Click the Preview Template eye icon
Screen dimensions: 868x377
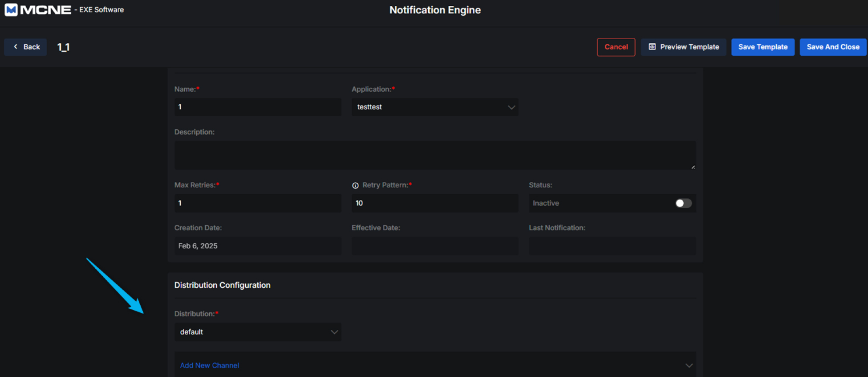click(x=652, y=47)
